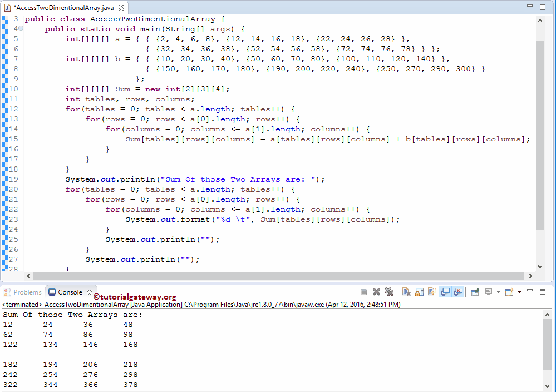The height and width of the screenshot is (392, 556).
Task: Toggle Scroll Lock in the Console toolbar
Action: (419, 292)
